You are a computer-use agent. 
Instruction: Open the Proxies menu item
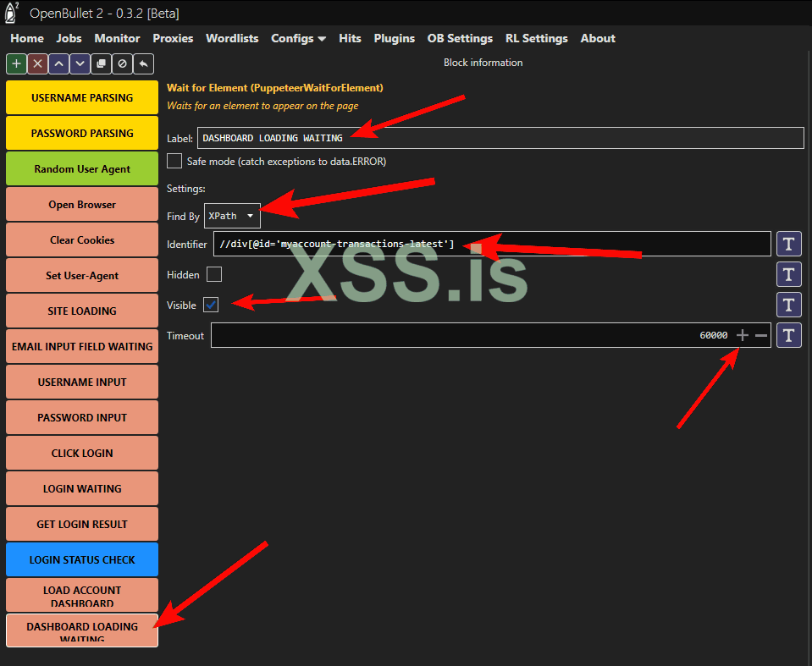(173, 38)
